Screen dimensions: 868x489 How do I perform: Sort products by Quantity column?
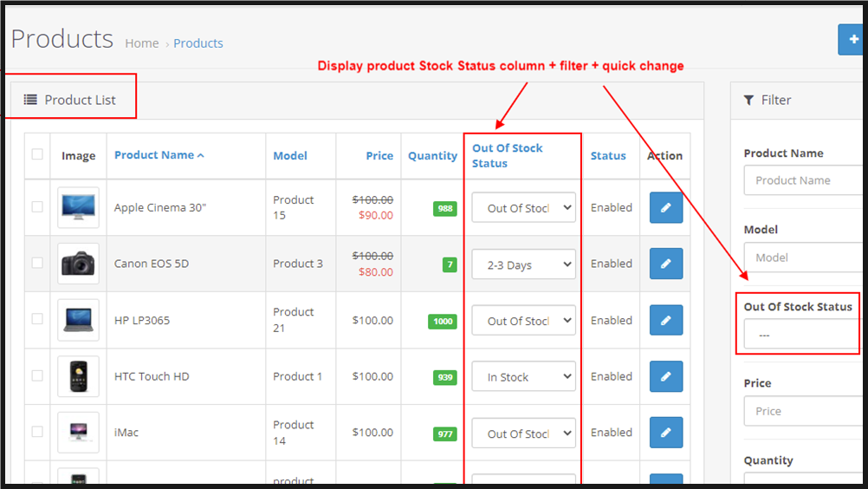[x=432, y=156]
